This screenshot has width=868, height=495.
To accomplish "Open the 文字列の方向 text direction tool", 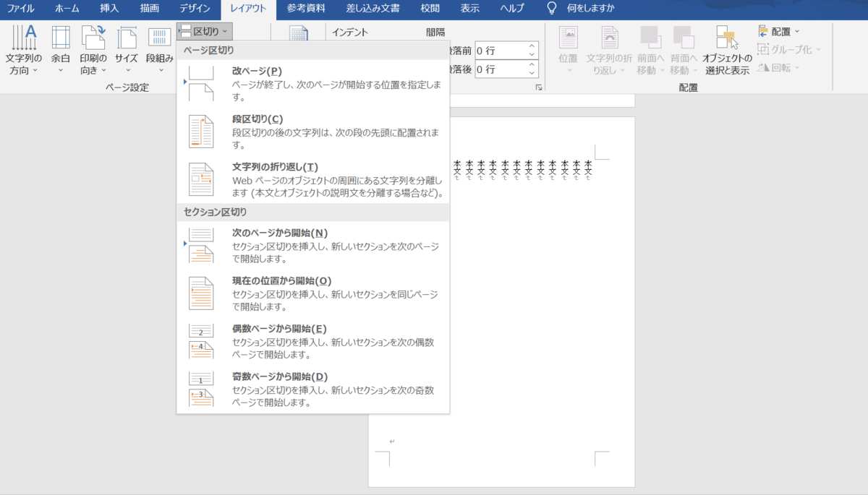I will tap(23, 49).
